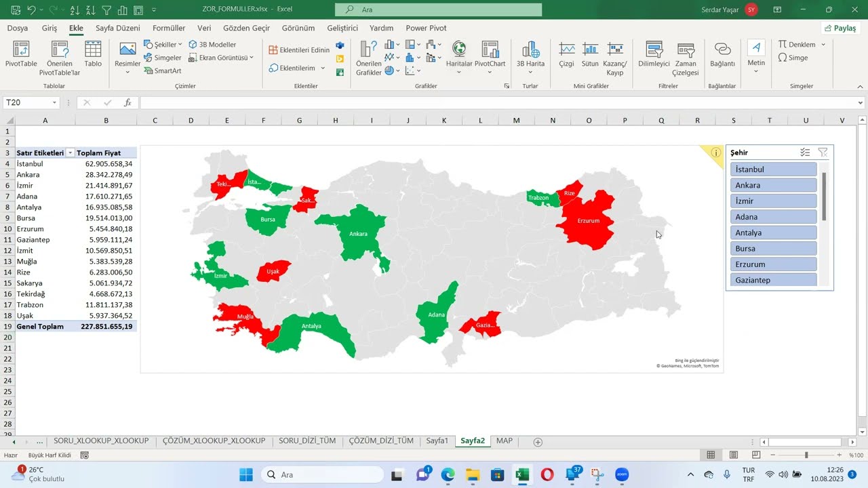This screenshot has width=868, height=488.
Task: Add a new sheet with plus button
Action: [538, 442]
